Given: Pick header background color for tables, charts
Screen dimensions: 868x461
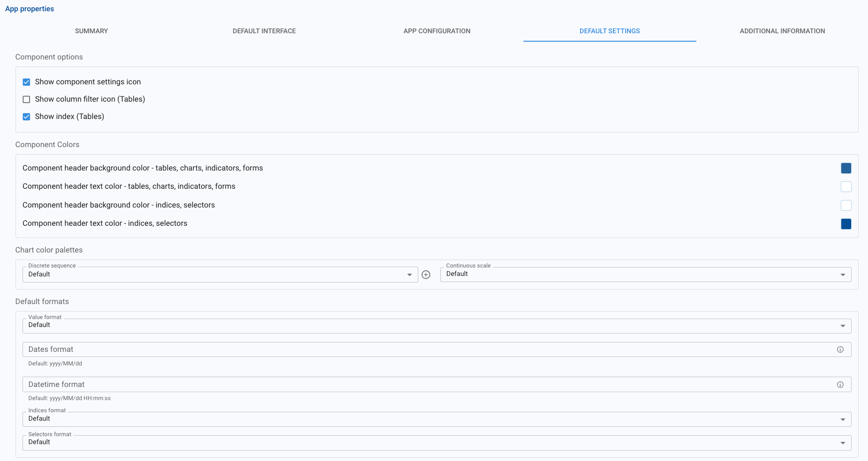Looking at the screenshot, I should click(x=846, y=168).
